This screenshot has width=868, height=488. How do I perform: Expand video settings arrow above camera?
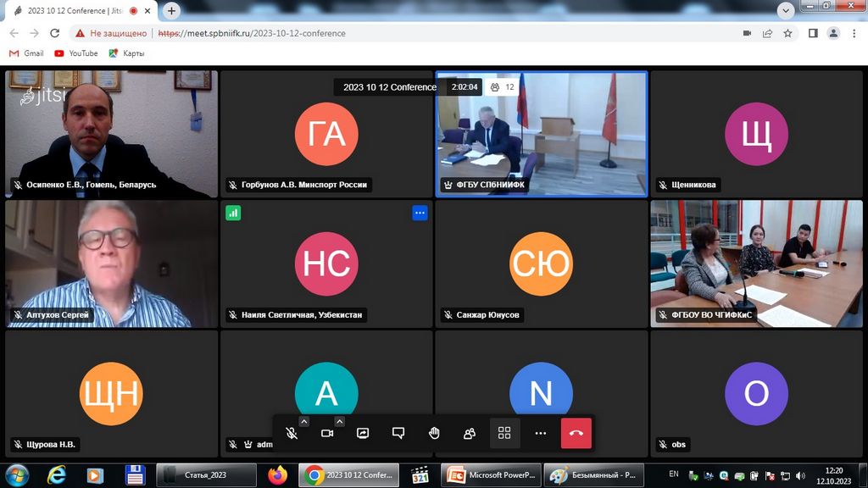tap(340, 421)
